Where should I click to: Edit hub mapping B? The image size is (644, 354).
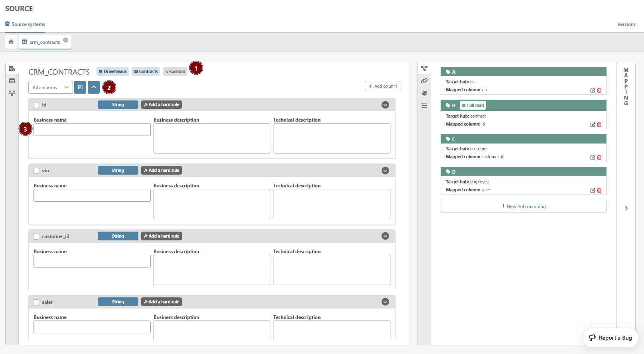pyautogui.click(x=593, y=125)
